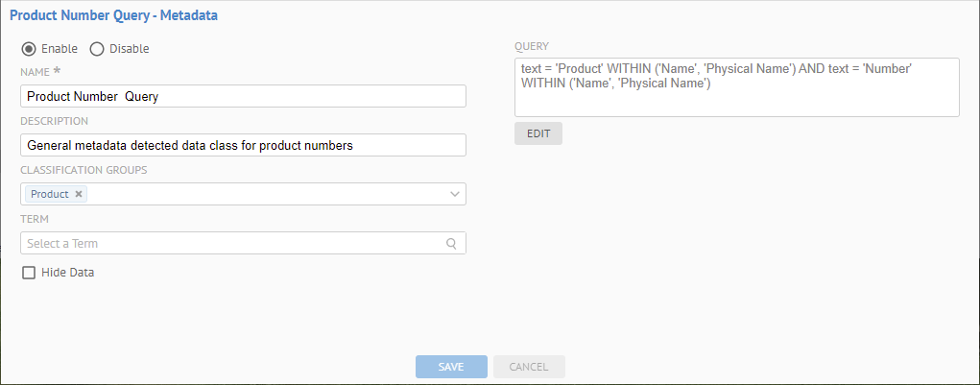Select the Product chip in Classification Groups
The height and width of the screenshot is (385, 980).
(x=49, y=194)
